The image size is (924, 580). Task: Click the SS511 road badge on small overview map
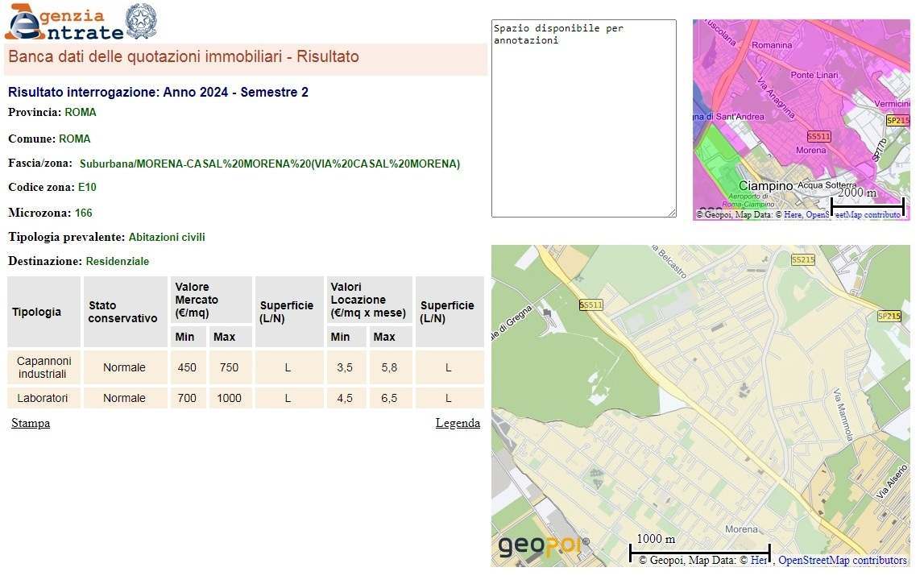pyautogui.click(x=818, y=137)
